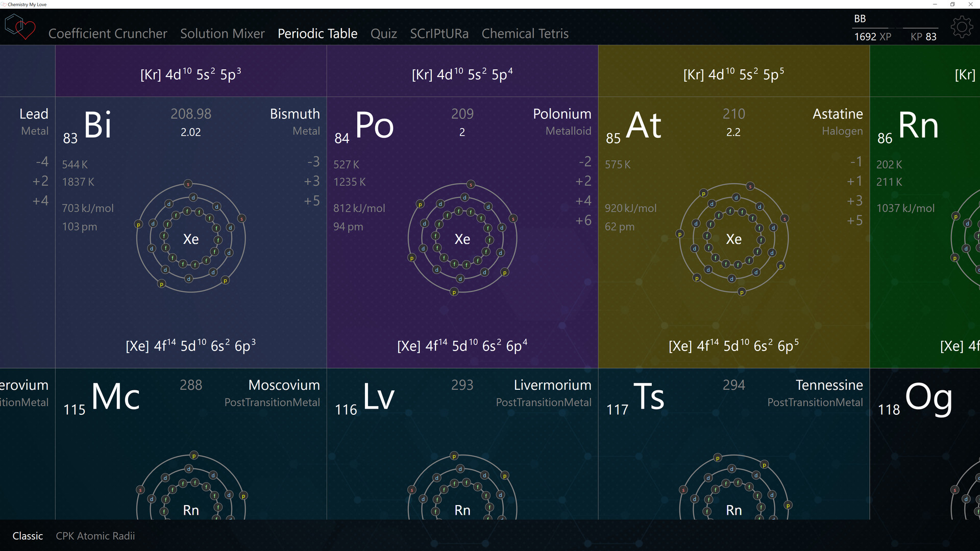Image resolution: width=980 pixels, height=551 pixels.
Task: Click Moscovium's Rn-core shell diagram
Action: (x=191, y=485)
